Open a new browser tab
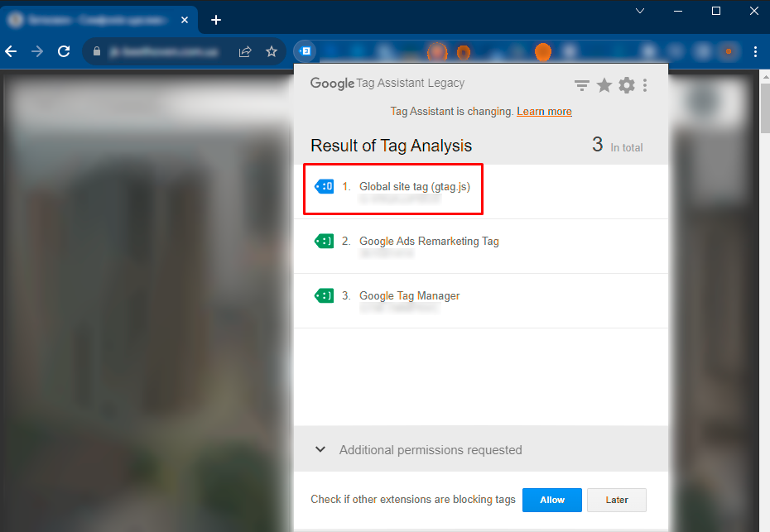 215,20
